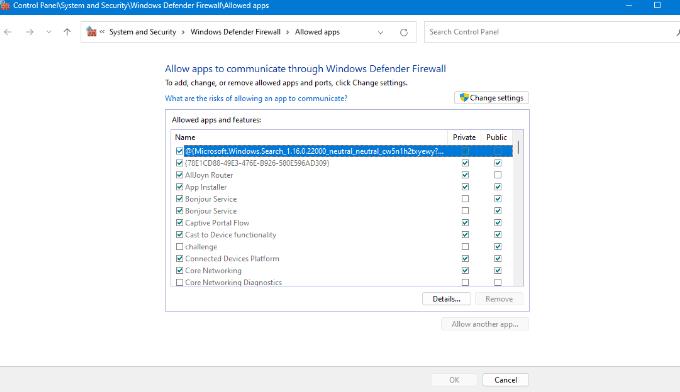Uncheck Public for Connected Devices Platform
680x392 pixels.
[498, 258]
